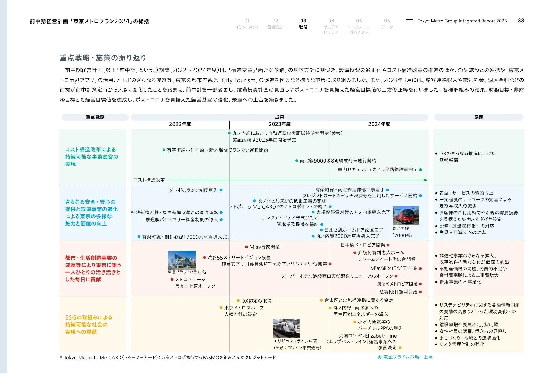The width and height of the screenshot is (554, 392).
Task: Click the 重点戦略 column header
Action: point(95,117)
